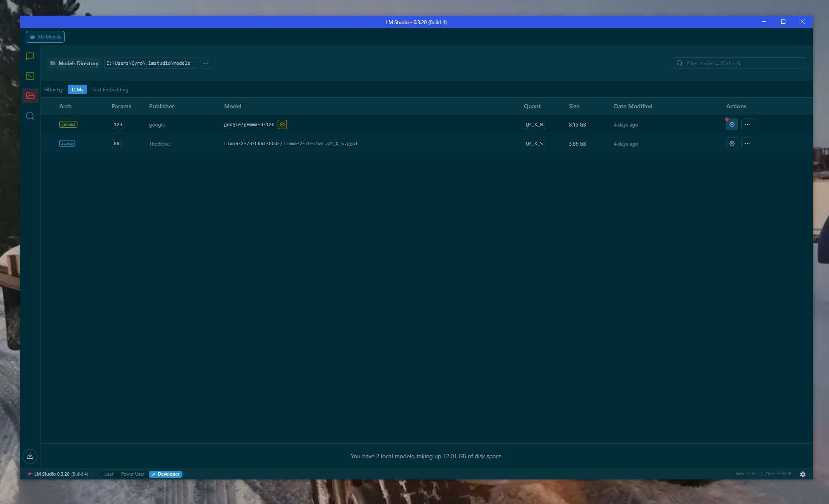Click the 3.86 GB size value
The width and height of the screenshot is (829, 504).
tap(577, 144)
